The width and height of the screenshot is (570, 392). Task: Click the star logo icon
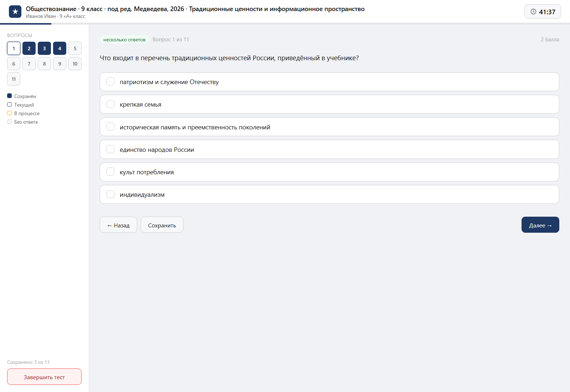[15, 12]
